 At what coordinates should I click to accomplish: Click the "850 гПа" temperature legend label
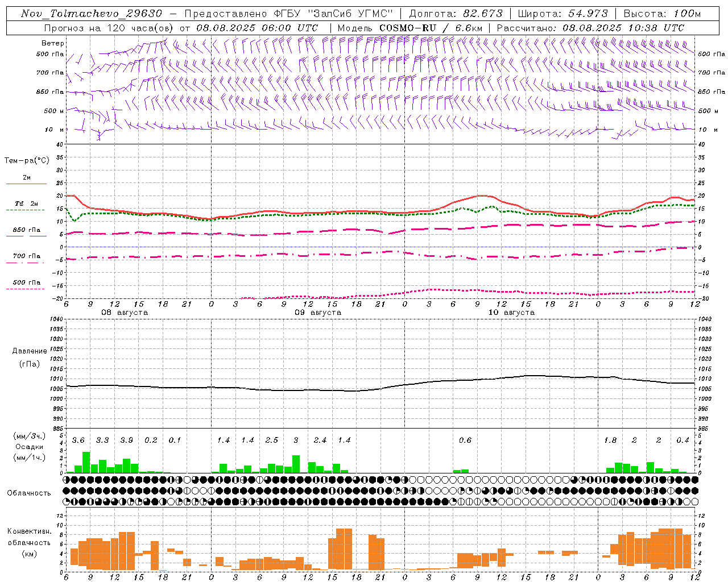[27, 230]
